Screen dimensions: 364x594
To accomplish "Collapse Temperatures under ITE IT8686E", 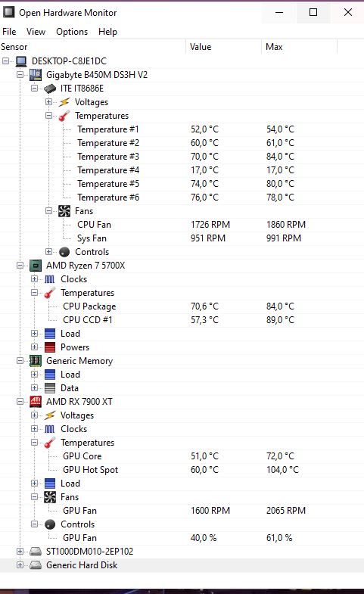I will click(x=49, y=115).
